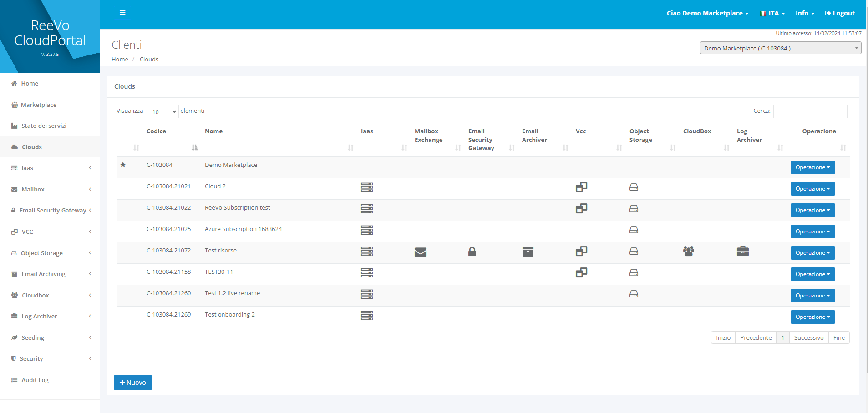Expand Email Archiving sidebar menu
The width and height of the screenshot is (868, 413).
click(x=50, y=274)
